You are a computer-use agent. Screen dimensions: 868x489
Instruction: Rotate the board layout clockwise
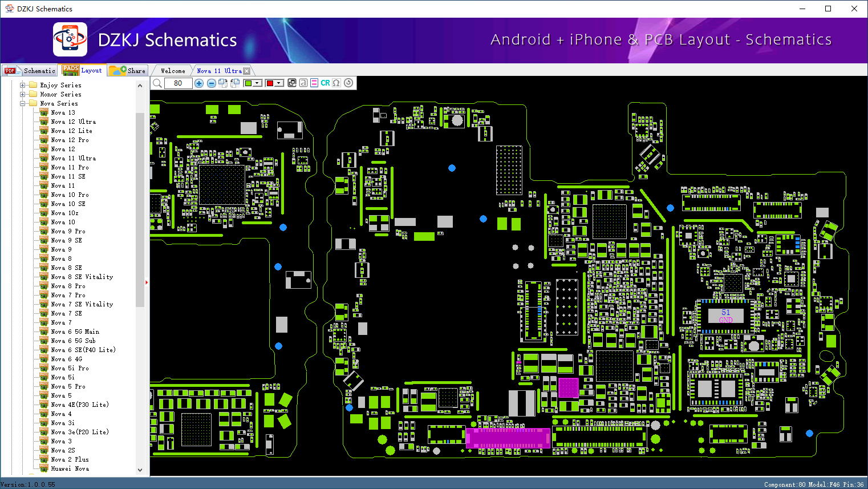coord(223,83)
